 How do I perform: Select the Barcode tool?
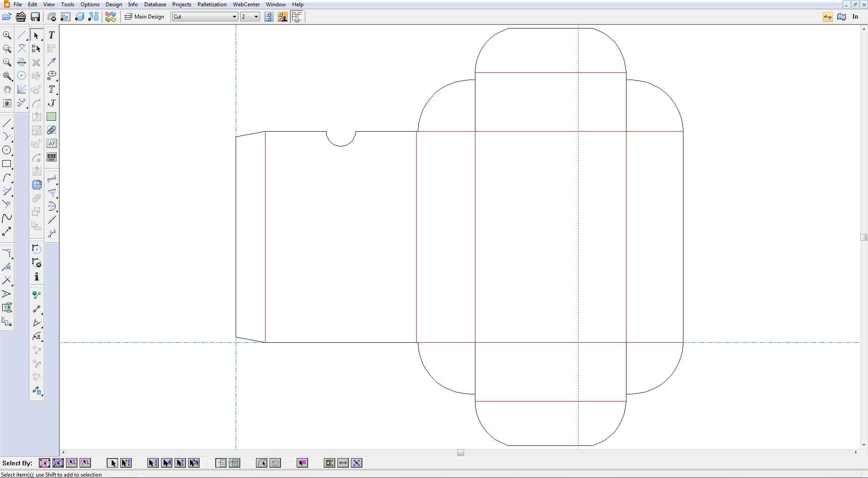(52, 157)
